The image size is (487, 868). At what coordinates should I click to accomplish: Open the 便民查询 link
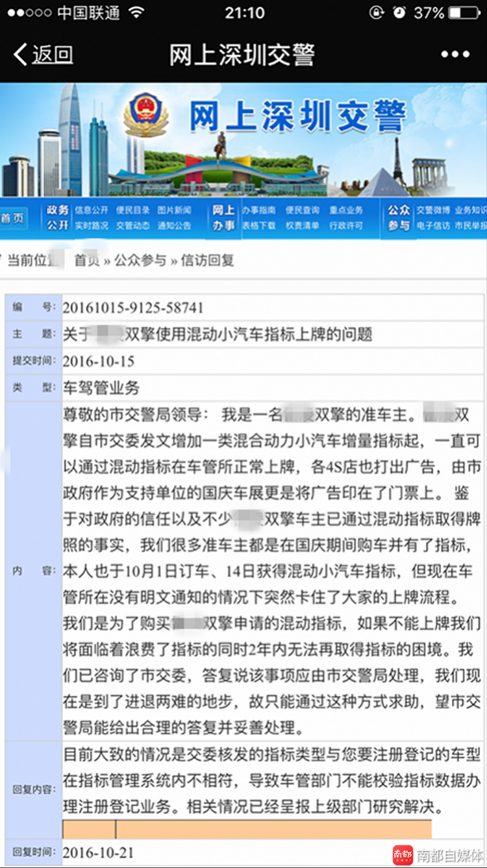(303, 210)
